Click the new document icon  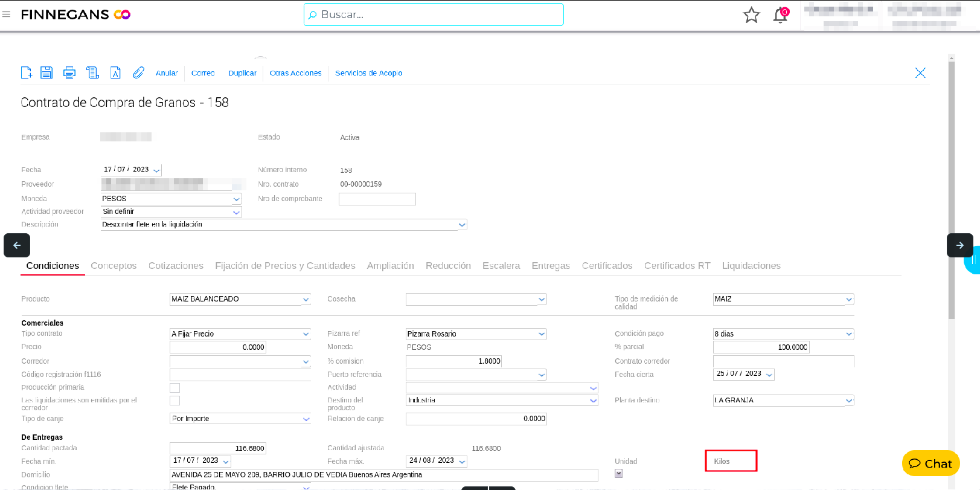(x=27, y=73)
